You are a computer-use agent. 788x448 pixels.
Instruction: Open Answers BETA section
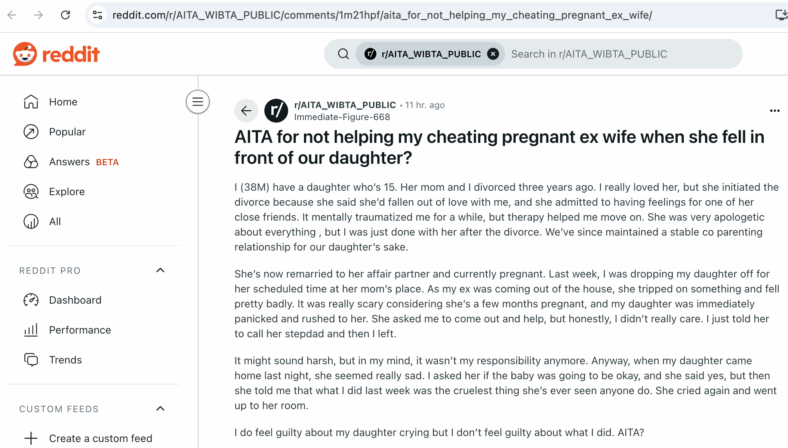pyautogui.click(x=93, y=162)
